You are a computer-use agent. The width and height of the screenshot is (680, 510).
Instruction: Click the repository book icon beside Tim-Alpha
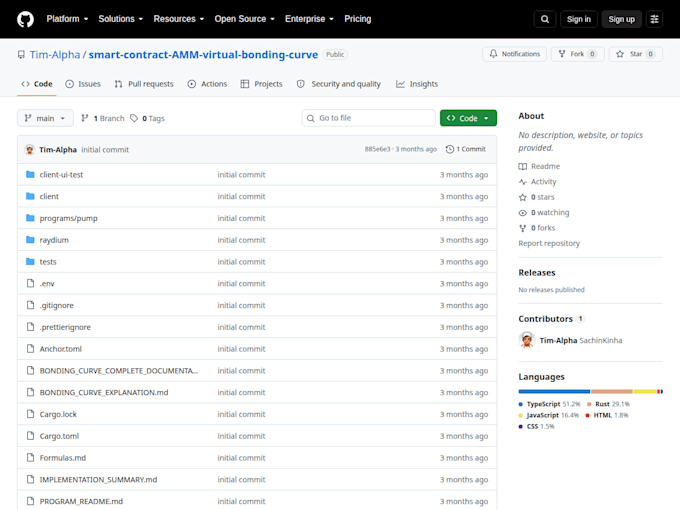tap(21, 55)
